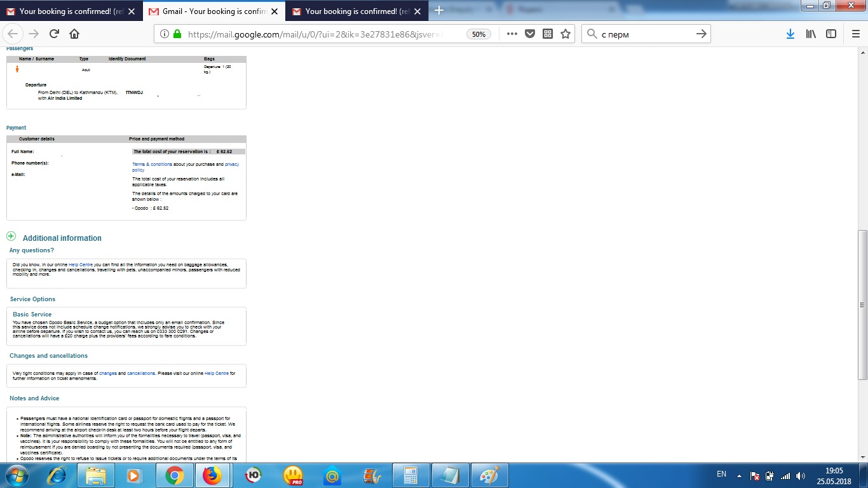
Task: Go to the Firefox Home page
Action: tap(74, 34)
